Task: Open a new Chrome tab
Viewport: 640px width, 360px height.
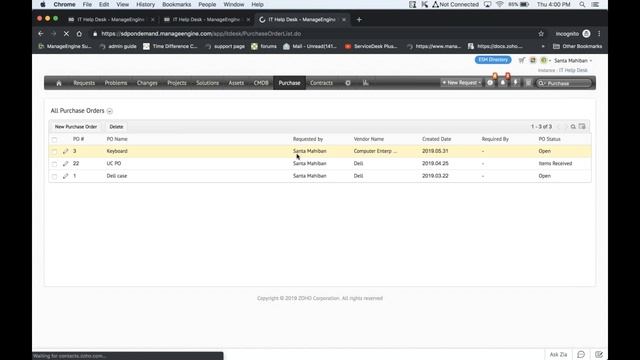Action: (359, 20)
